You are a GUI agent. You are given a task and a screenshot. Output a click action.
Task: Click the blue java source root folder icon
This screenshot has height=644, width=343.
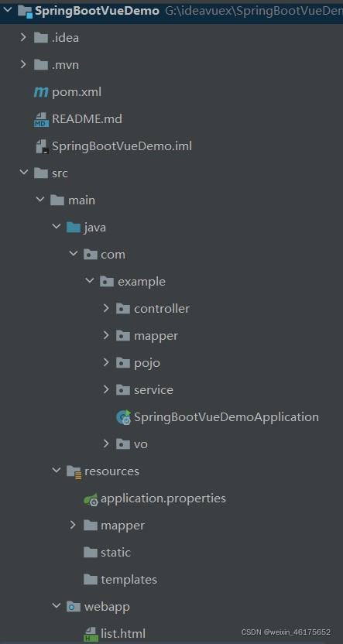[x=73, y=227]
